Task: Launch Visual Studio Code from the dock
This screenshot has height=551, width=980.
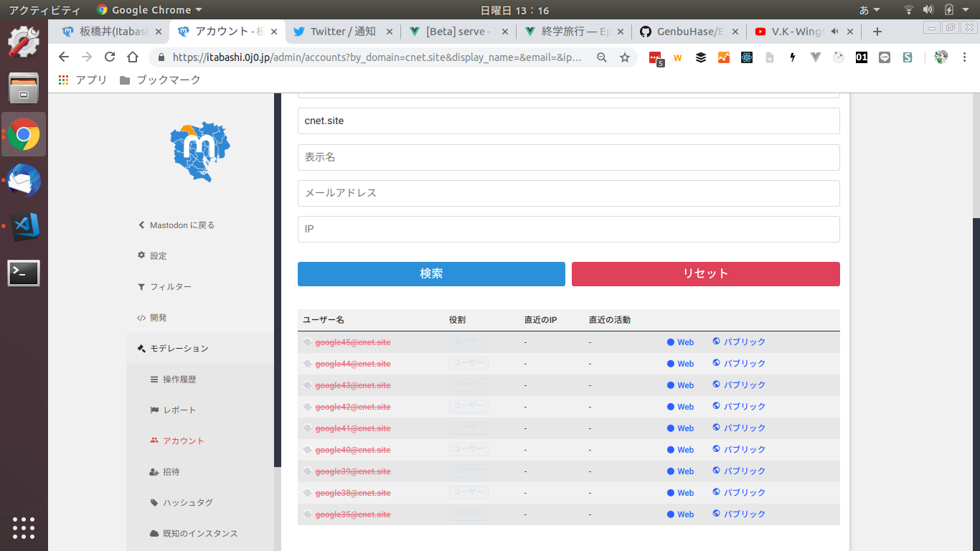Action: (24, 227)
